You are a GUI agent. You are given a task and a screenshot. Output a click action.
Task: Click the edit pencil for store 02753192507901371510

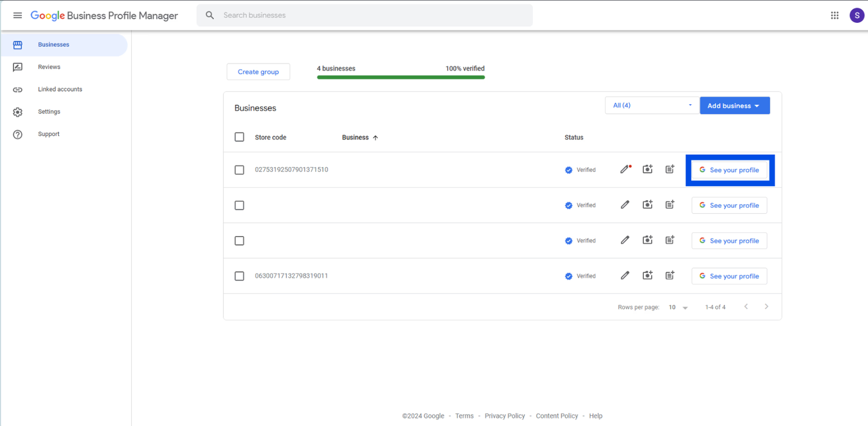(x=625, y=169)
